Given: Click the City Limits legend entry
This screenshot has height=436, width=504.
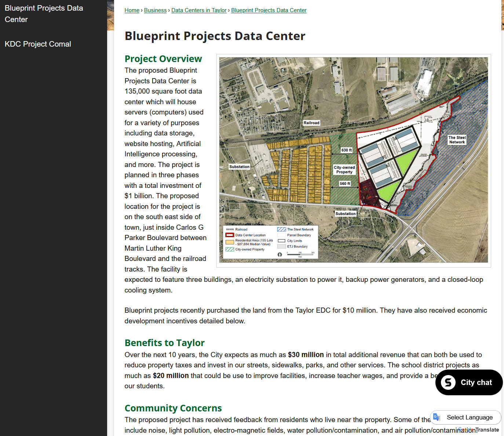Looking at the screenshot, I should [x=290, y=241].
